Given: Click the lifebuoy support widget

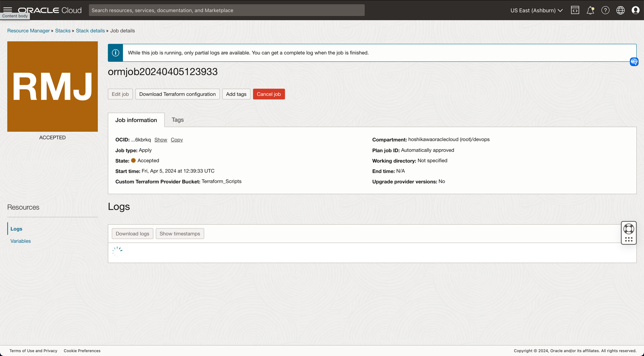Looking at the screenshot, I should [x=629, y=229].
